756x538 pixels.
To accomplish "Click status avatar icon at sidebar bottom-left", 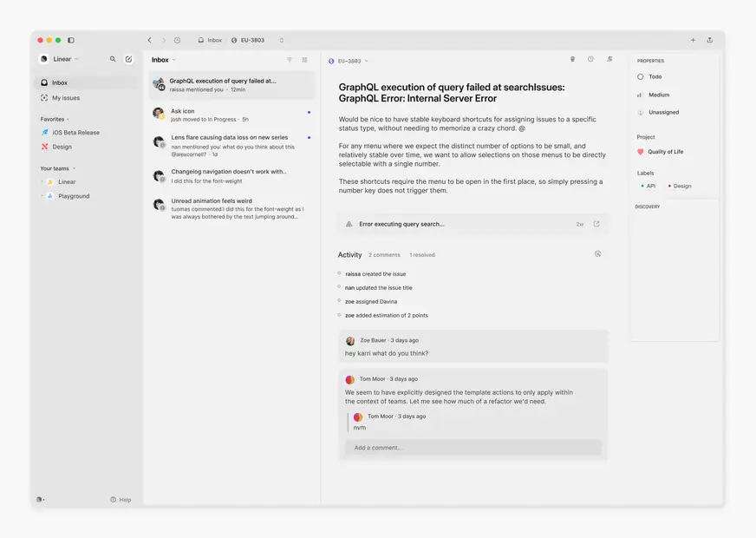I will 41,500.
